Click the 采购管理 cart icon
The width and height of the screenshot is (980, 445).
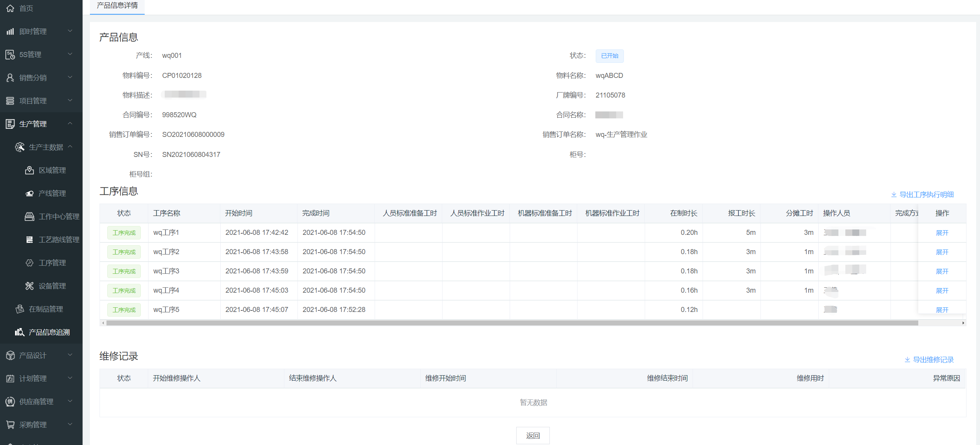[10, 425]
